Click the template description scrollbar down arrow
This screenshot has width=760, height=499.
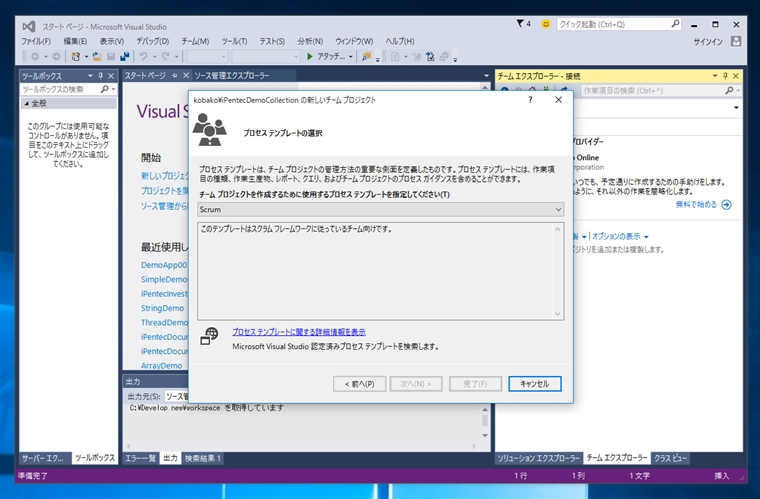(x=557, y=314)
